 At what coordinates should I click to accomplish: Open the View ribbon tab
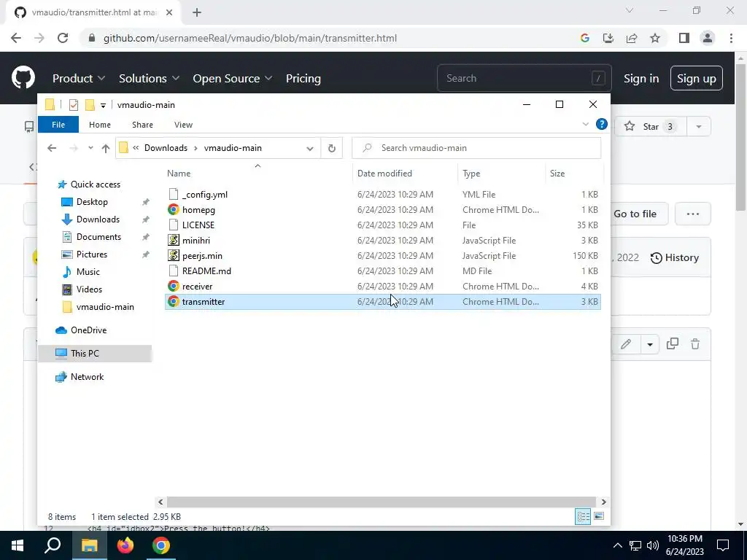tap(183, 124)
